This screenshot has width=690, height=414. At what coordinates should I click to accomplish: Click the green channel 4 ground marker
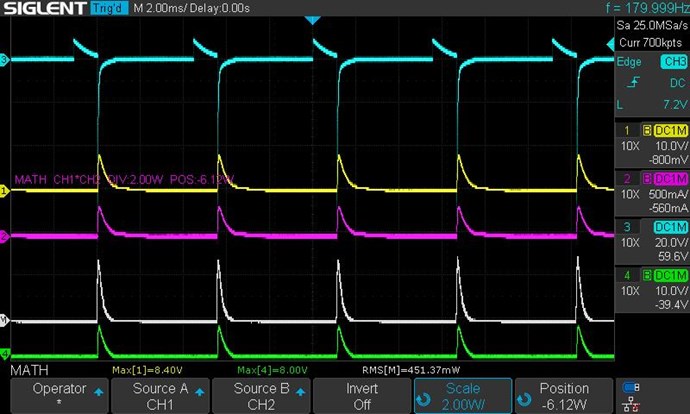(4, 353)
